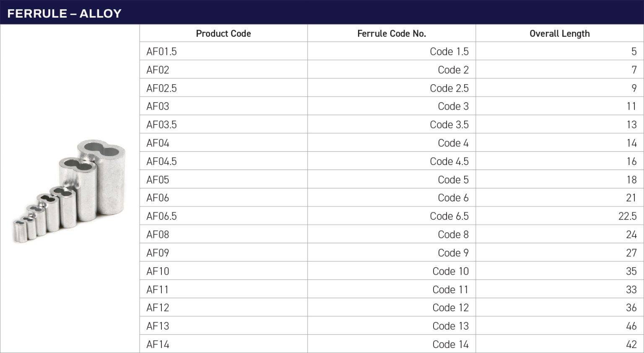The image size is (644, 353).
Task: Select the Code 13 ferrule cell
Action: coord(450,326)
